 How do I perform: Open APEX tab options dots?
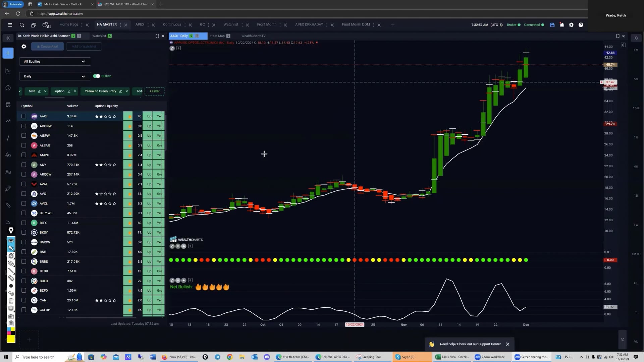coord(148,25)
